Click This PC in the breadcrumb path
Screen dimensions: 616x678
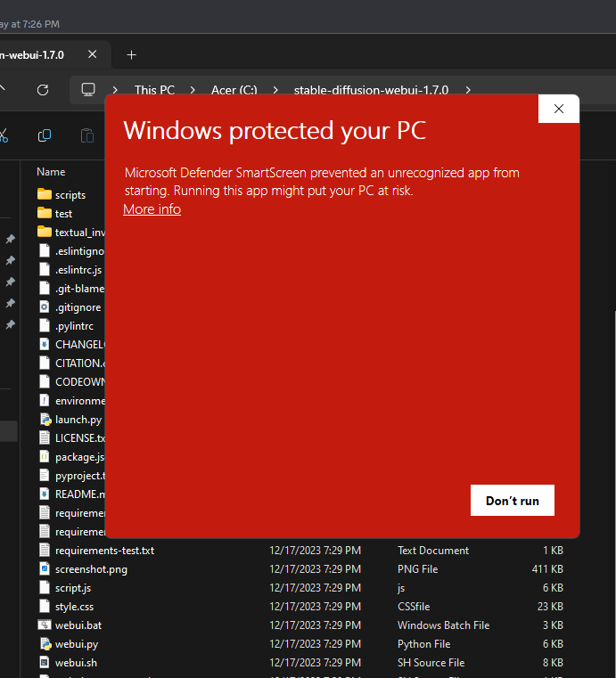[x=154, y=90]
